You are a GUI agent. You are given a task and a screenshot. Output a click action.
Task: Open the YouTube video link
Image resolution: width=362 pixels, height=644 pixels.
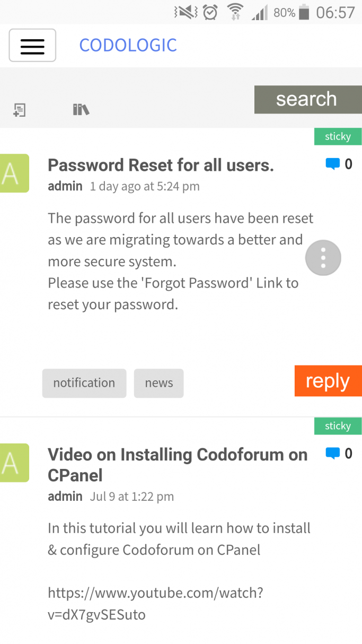[155, 604]
